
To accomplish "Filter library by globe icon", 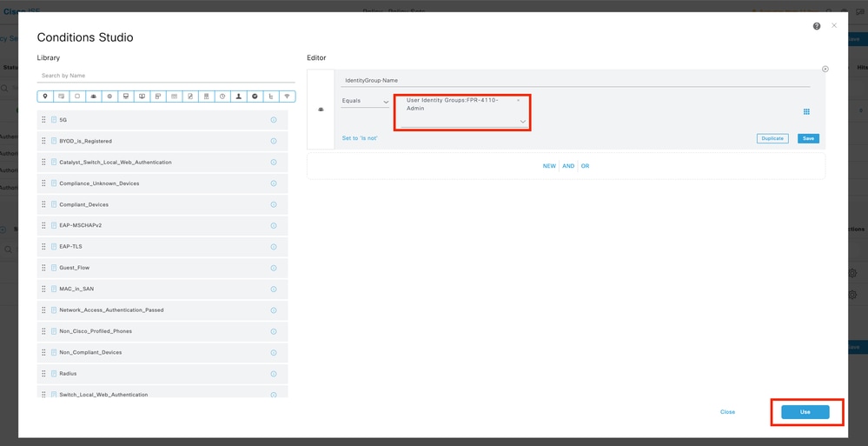I will 109,97.
